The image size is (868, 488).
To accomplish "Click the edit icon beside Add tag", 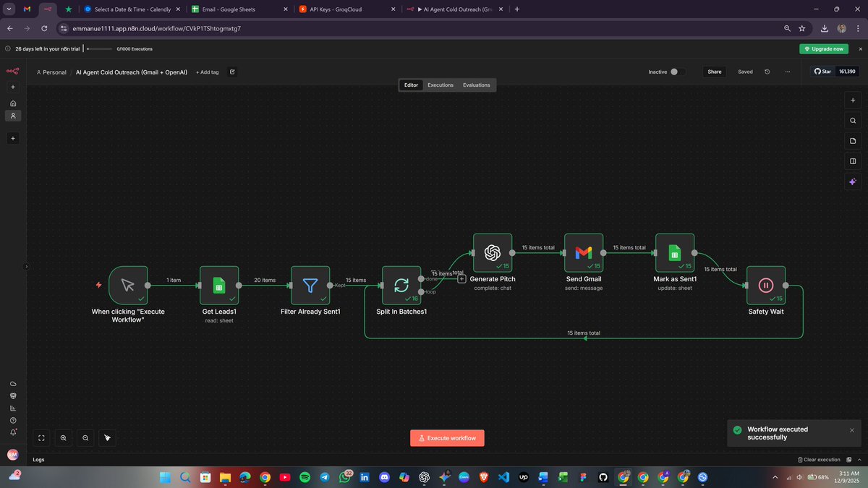I will 232,72.
